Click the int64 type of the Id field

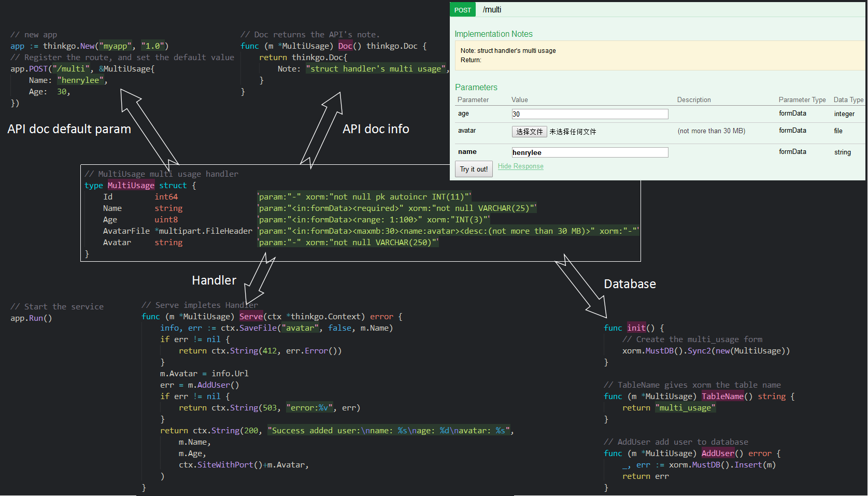tap(166, 197)
